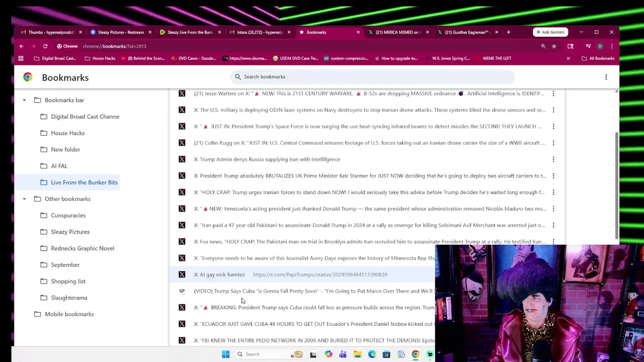The height and width of the screenshot is (362, 644).
Task: Select the Cunspuracies folder
Action: (x=63, y=216)
